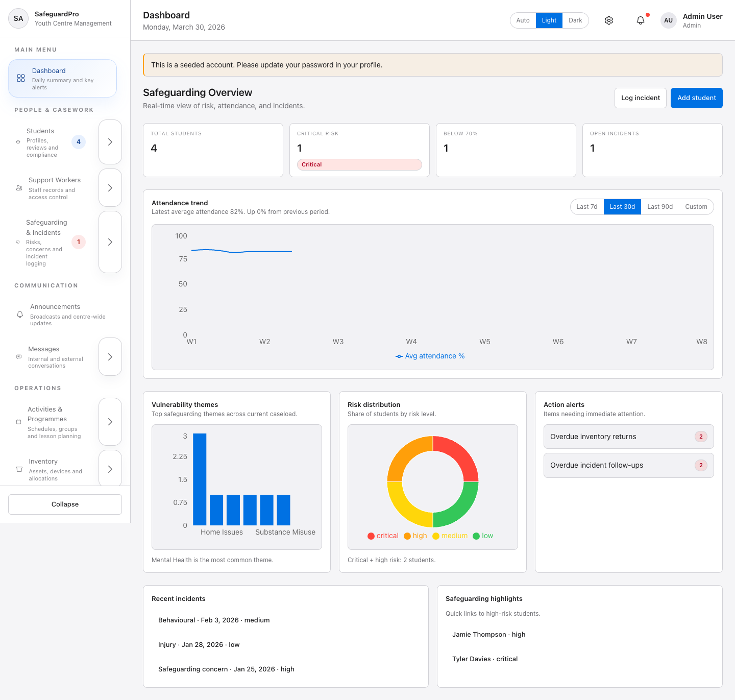Image resolution: width=735 pixels, height=700 pixels.
Task: Open settings via the gear icon
Action: (608, 20)
